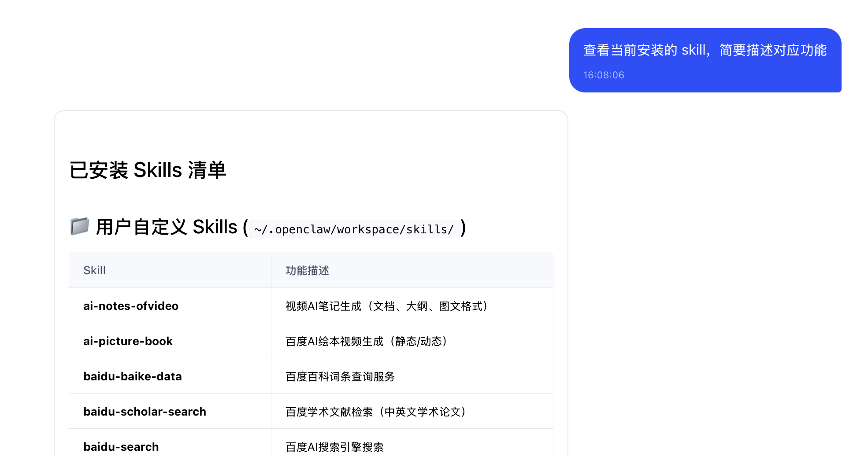The height and width of the screenshot is (464, 868).
Task: Click the 百度学术文献检索 description cell
Action: click(375, 412)
